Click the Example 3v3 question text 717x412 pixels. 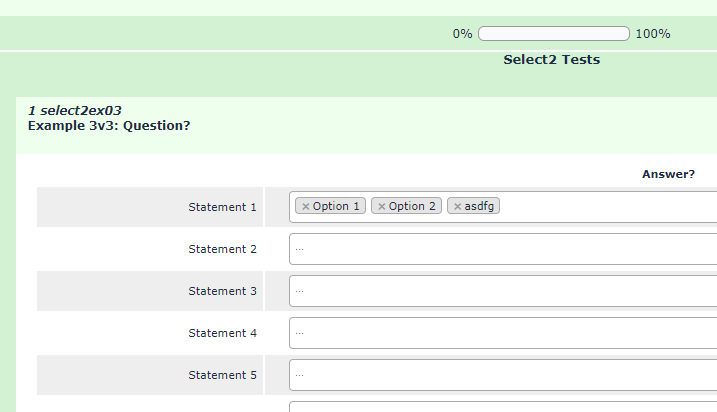(x=109, y=126)
